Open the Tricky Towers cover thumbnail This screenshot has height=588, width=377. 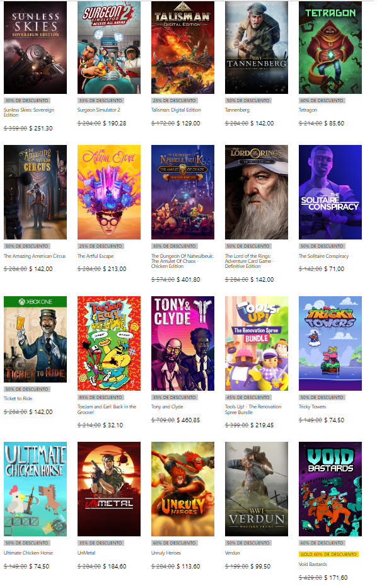(330, 343)
